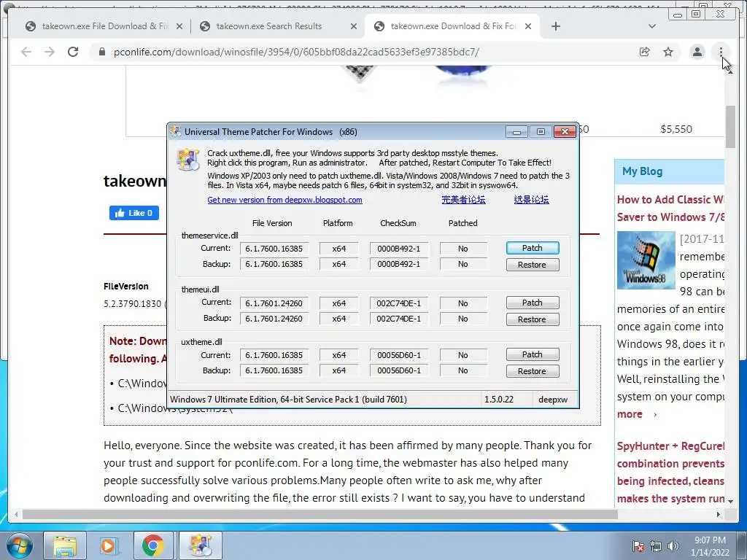Click the network tray icon

(656, 546)
